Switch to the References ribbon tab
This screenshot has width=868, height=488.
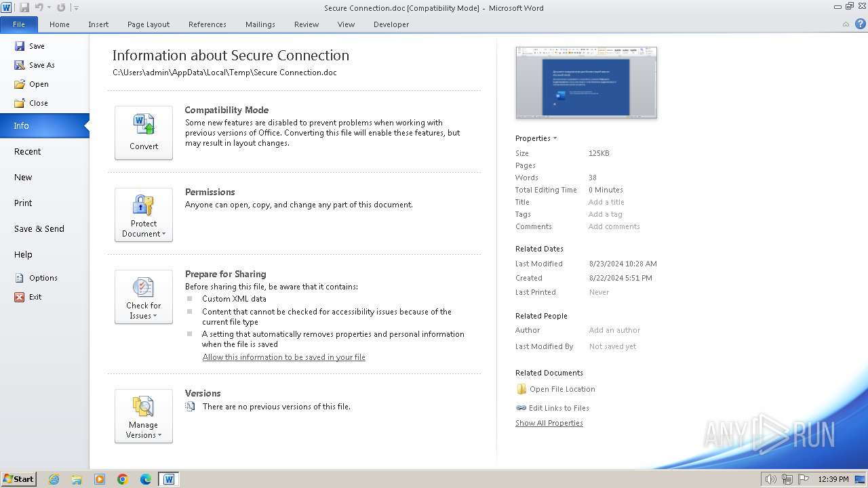click(208, 24)
